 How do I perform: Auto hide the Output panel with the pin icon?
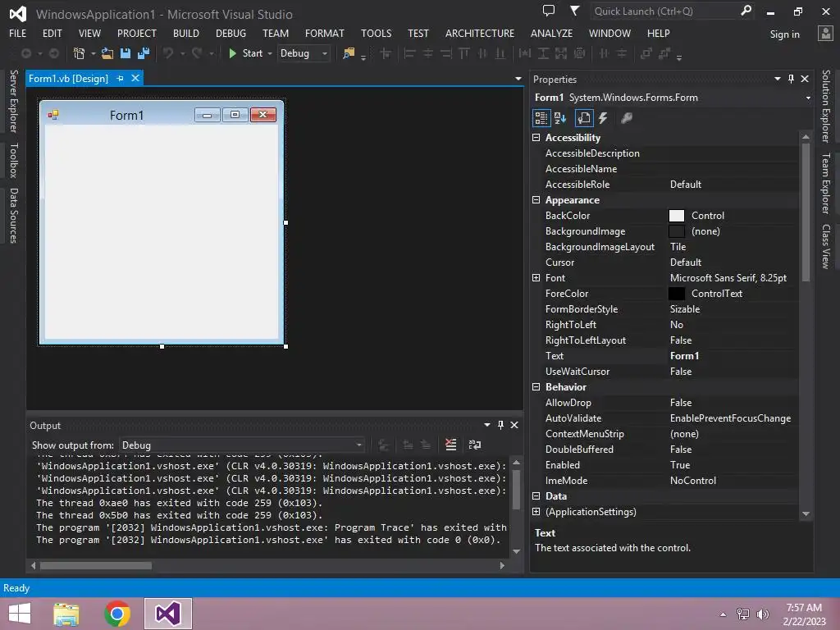[501, 425]
